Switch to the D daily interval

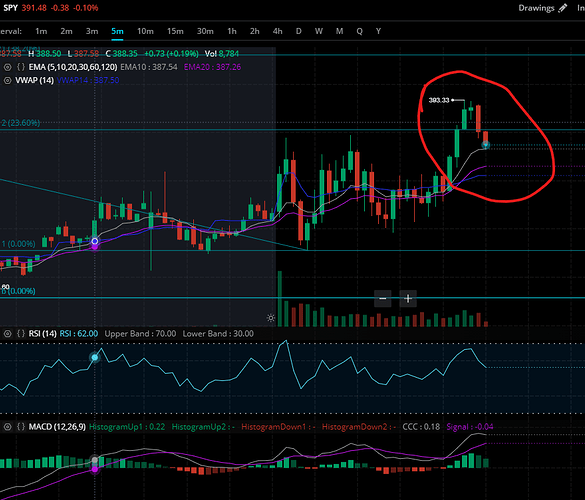tap(298, 31)
